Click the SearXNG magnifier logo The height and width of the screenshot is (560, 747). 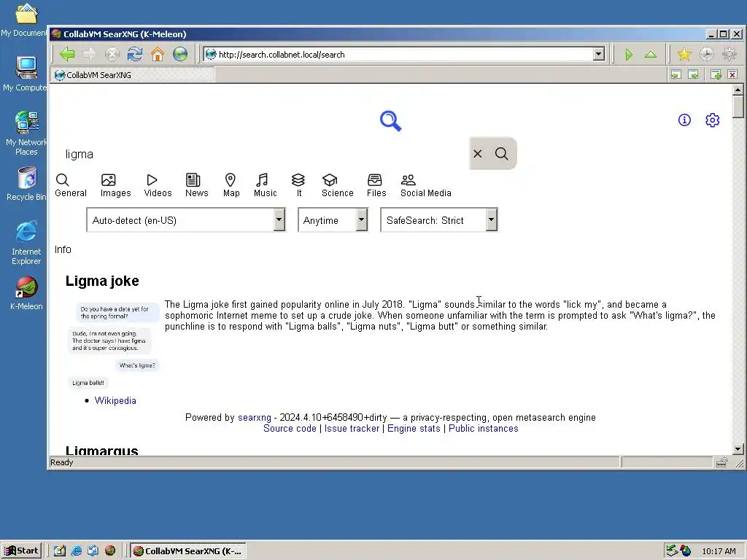391,121
